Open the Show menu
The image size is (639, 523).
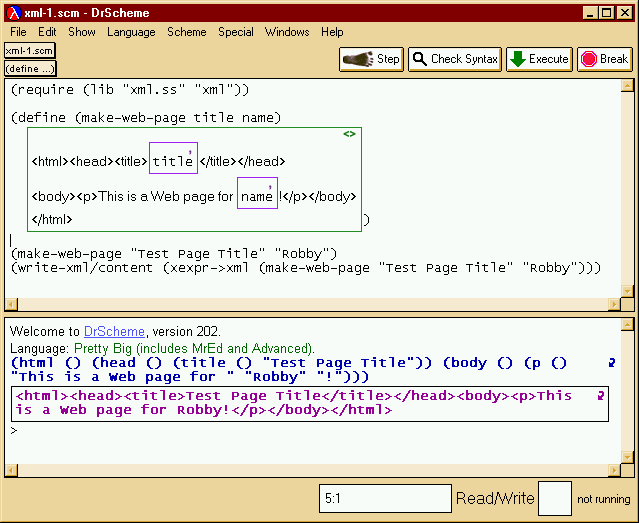click(82, 32)
